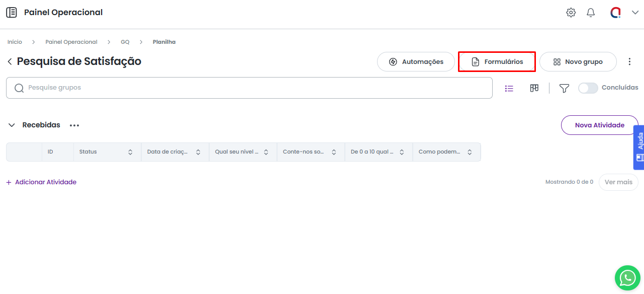Open the filter funnel icon
The width and height of the screenshot is (644, 294).
pyautogui.click(x=564, y=88)
